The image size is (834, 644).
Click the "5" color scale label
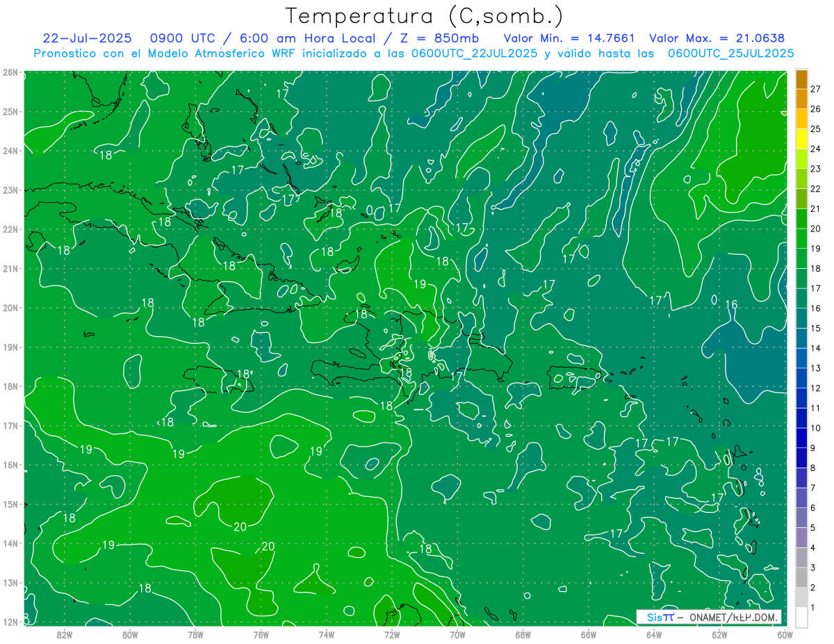(x=813, y=528)
